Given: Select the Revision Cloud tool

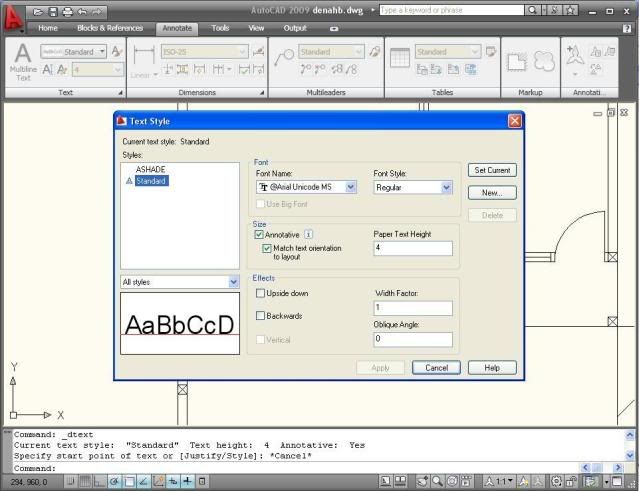Looking at the screenshot, I should tap(544, 62).
